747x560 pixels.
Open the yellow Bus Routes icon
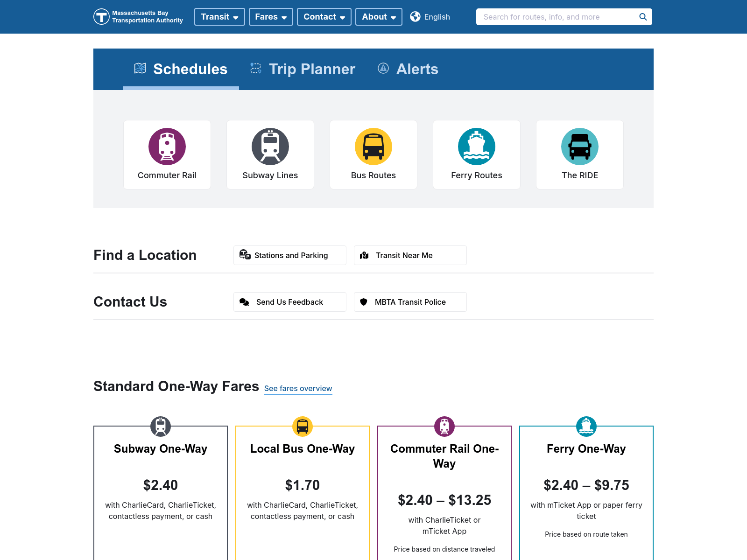coord(373,147)
